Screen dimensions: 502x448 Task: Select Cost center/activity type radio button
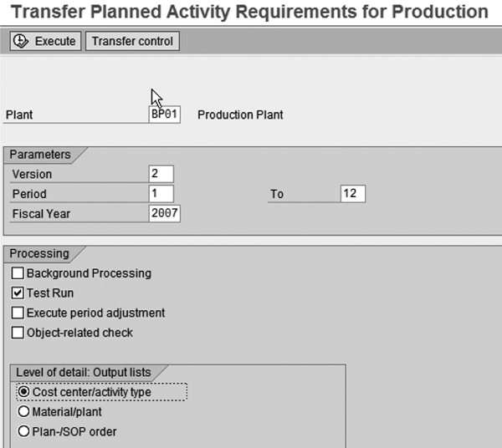click(25, 392)
